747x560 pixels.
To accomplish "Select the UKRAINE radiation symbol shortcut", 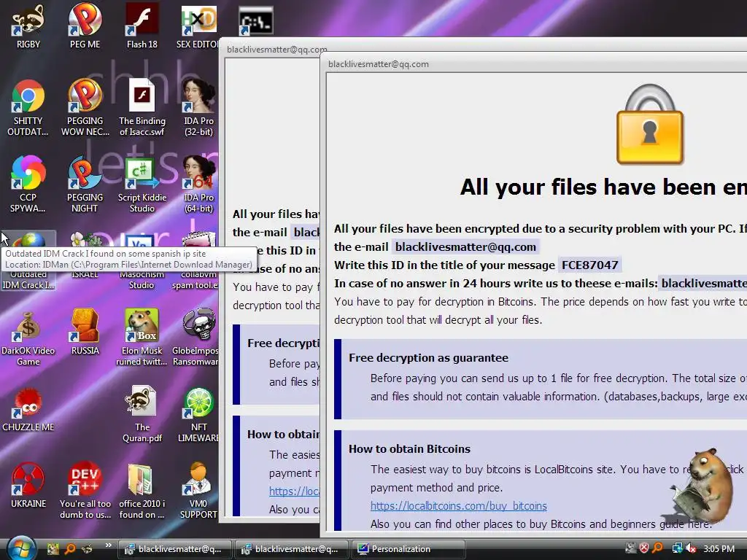I will (28, 486).
